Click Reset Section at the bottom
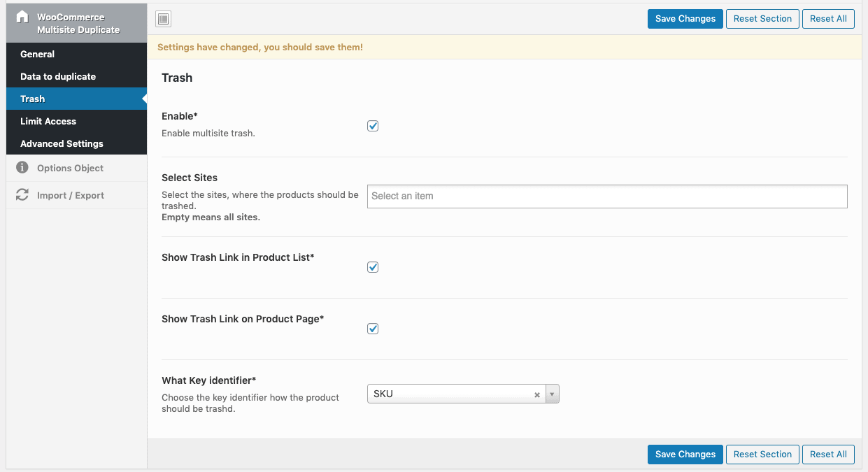Image resolution: width=868 pixels, height=472 pixels. click(x=762, y=455)
